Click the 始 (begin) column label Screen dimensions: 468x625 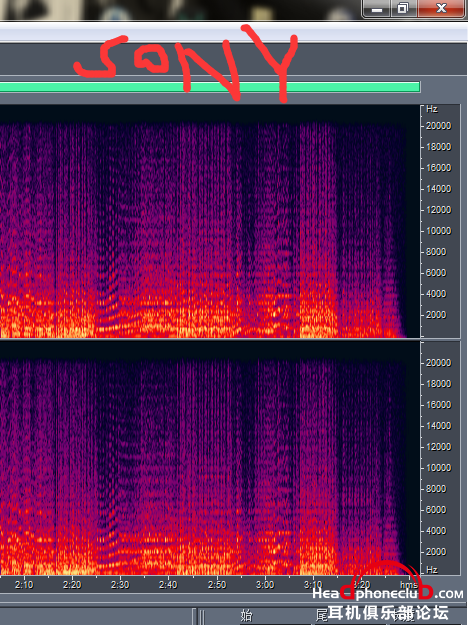(246, 616)
